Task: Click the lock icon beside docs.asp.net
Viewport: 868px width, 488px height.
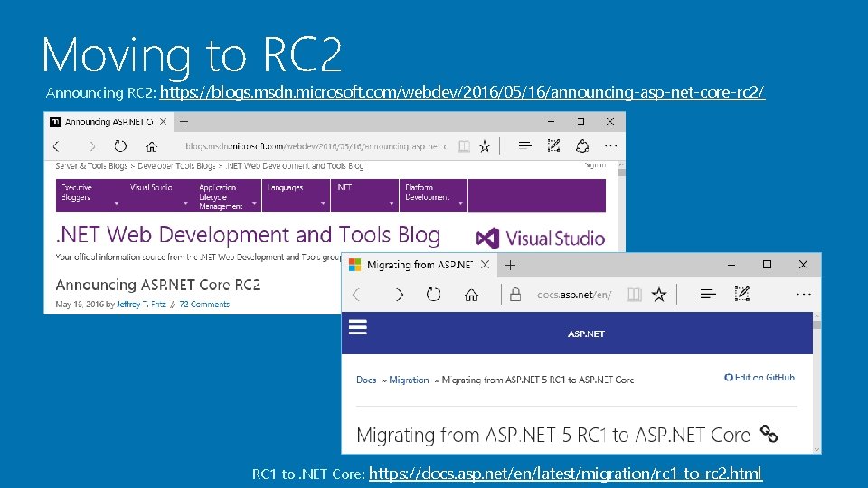Action: [x=515, y=294]
